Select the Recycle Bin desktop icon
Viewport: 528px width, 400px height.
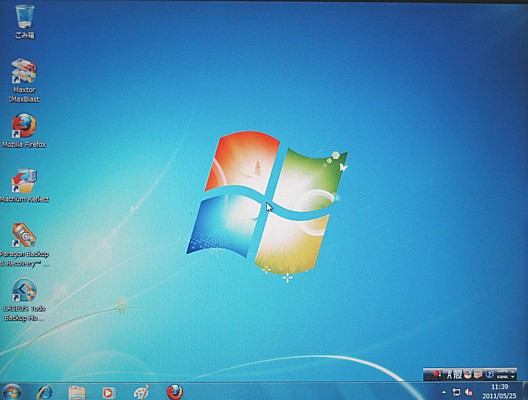[x=25, y=22]
